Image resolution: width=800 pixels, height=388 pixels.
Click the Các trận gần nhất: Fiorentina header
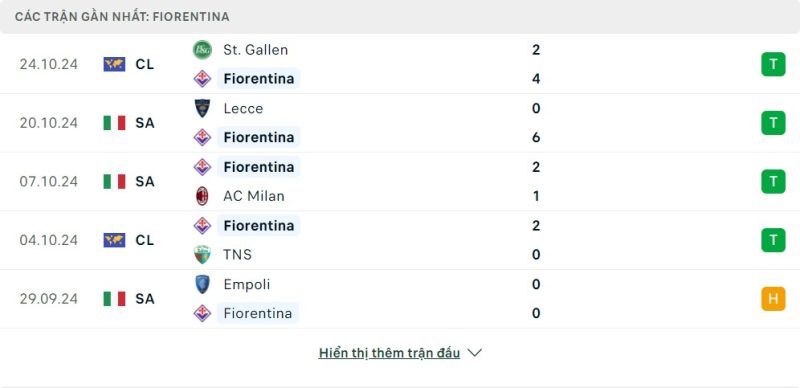pos(122,17)
